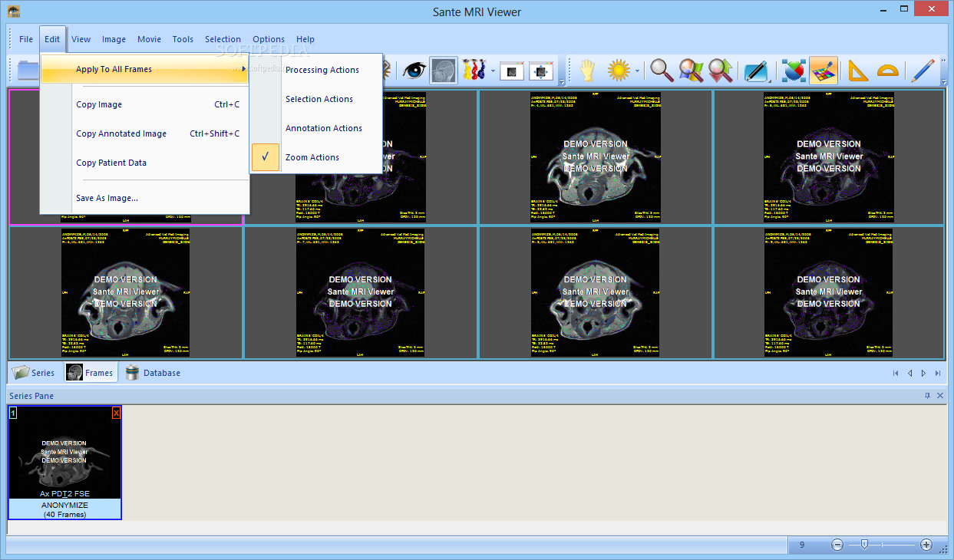Choose Copy Annotated Image
This screenshot has height=560, width=954.
[145, 133]
